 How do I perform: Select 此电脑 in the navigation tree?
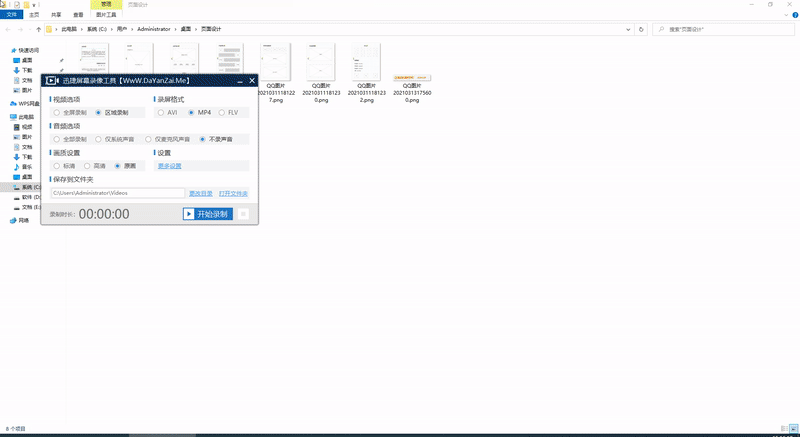[23, 117]
